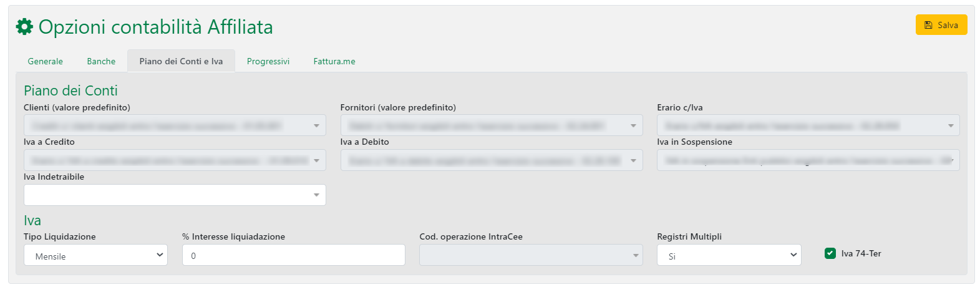The width and height of the screenshot is (980, 287).
Task: Open the Iva a Credito dropdown
Action: coord(175,160)
